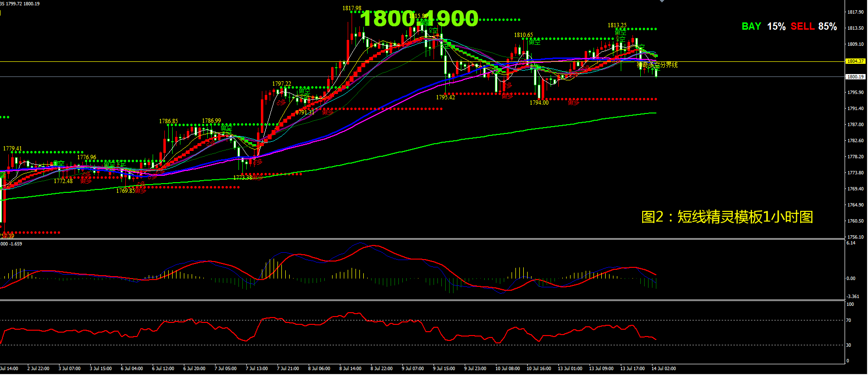Click the 1795.90 price axis value
Screen dimensions: 868x375
(x=856, y=93)
